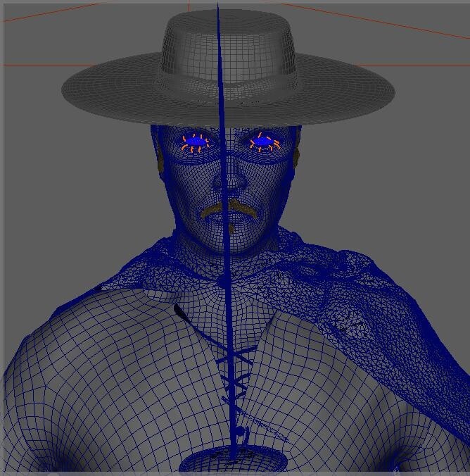Select the nose on the face mesh
Image resolution: width=470 pixels, height=476 pixels.
click(x=236, y=180)
